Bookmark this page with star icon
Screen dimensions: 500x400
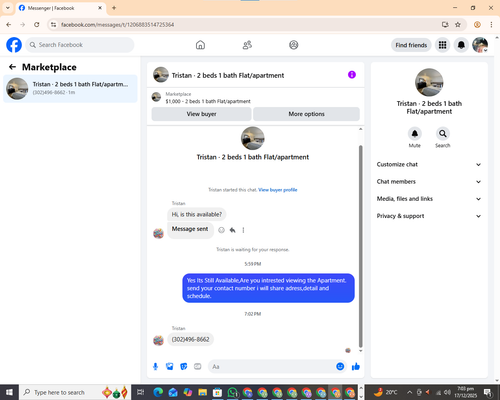(x=458, y=25)
